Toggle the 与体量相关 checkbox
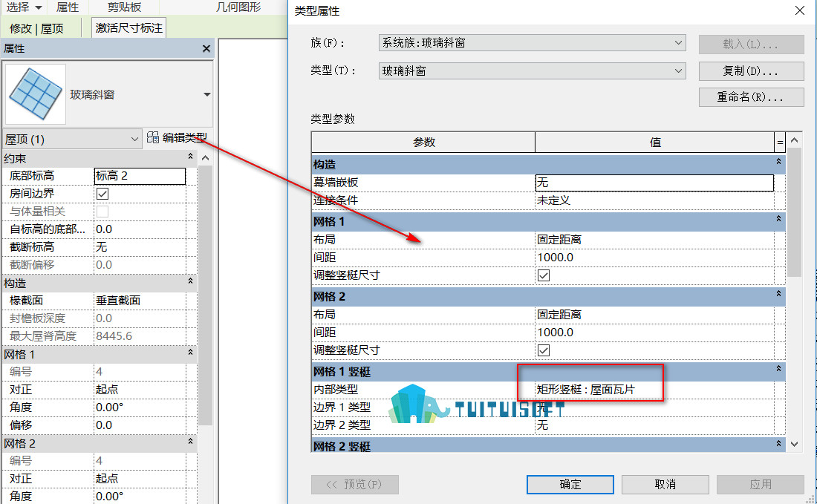The image size is (817, 504). pos(102,212)
